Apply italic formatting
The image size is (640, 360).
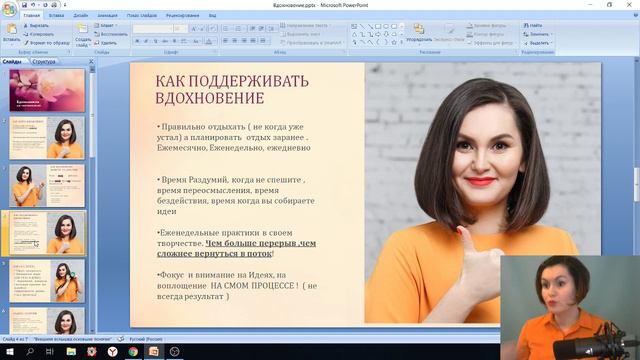(x=146, y=41)
